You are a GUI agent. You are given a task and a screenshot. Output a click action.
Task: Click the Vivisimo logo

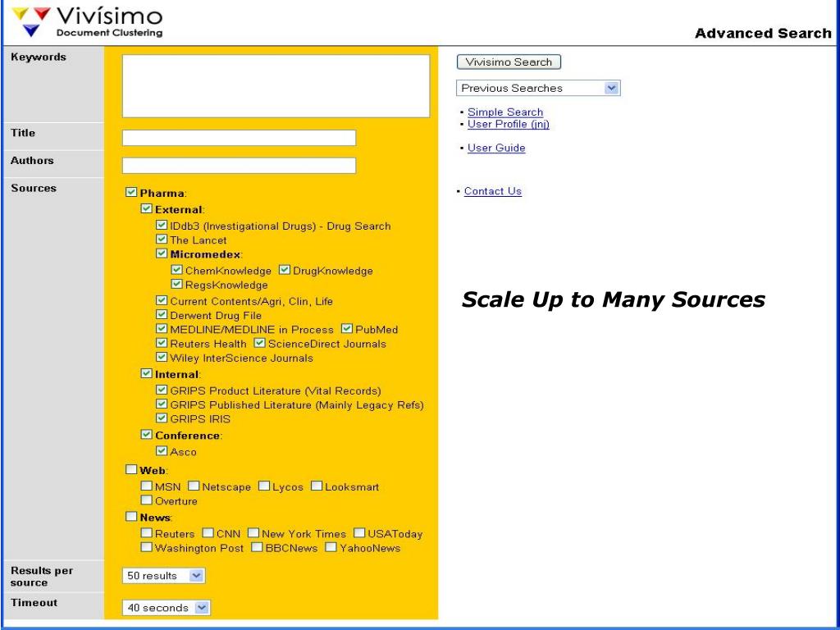87,22
